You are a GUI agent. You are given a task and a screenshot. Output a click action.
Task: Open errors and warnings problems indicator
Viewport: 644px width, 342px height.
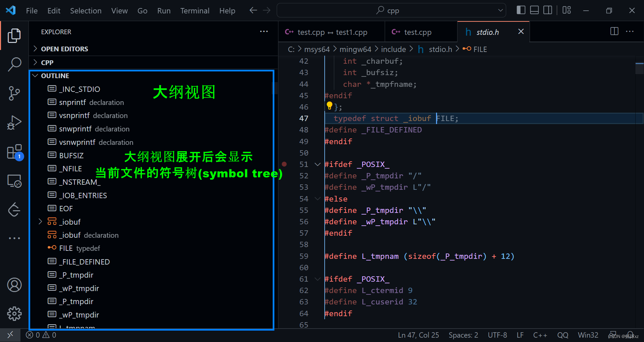click(41, 335)
